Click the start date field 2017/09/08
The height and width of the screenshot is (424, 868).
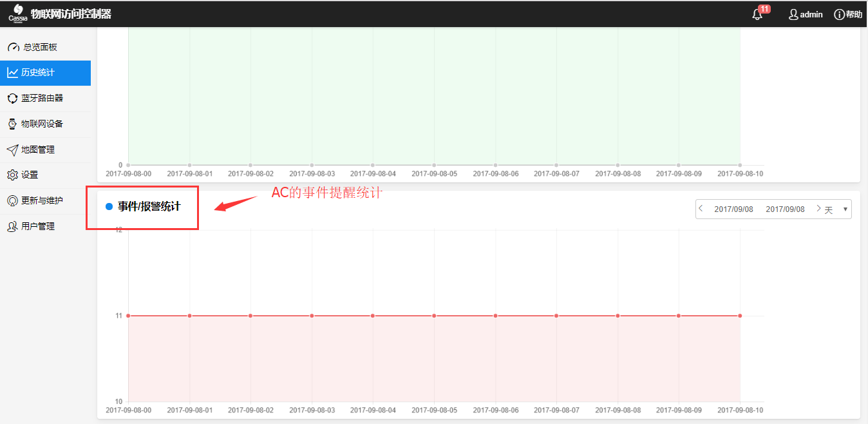tap(733, 209)
